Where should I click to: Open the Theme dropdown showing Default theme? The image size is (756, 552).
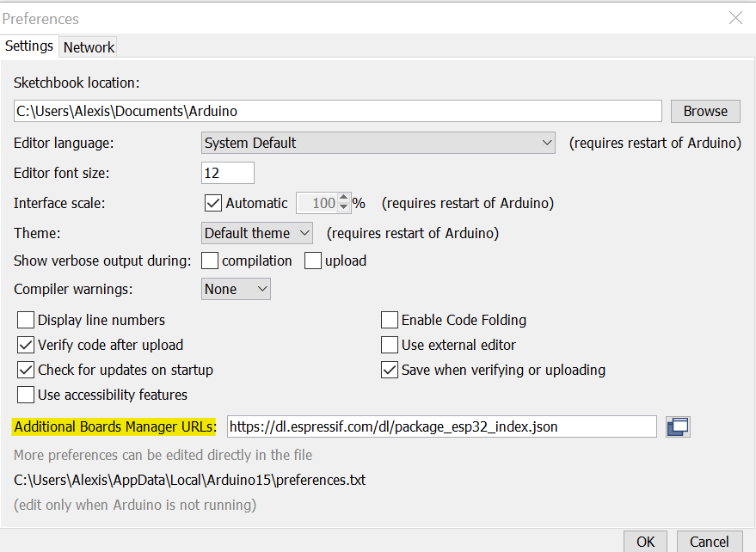point(257,233)
